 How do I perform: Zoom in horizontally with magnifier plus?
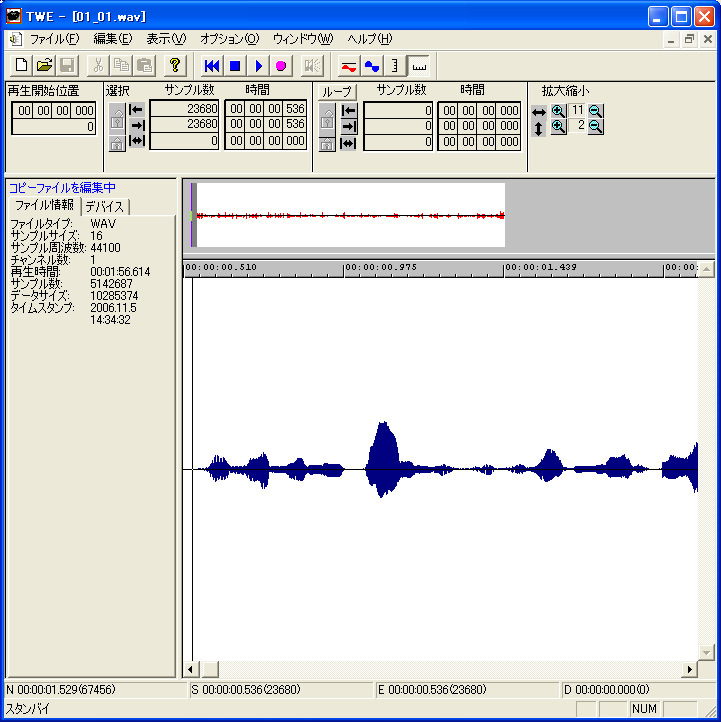558,111
